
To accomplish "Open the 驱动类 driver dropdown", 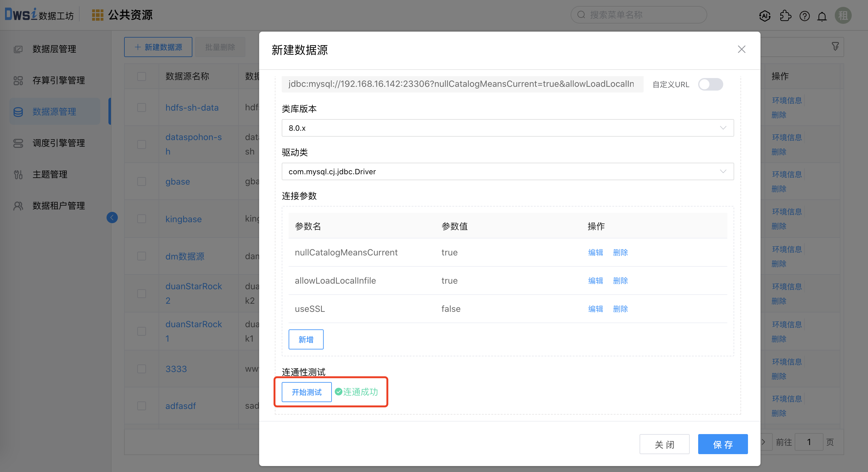I will tap(723, 171).
